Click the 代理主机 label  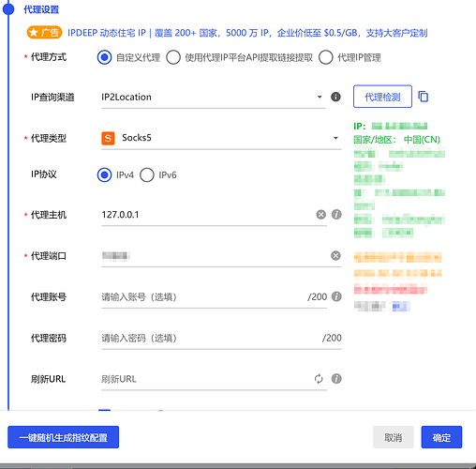[x=49, y=215]
